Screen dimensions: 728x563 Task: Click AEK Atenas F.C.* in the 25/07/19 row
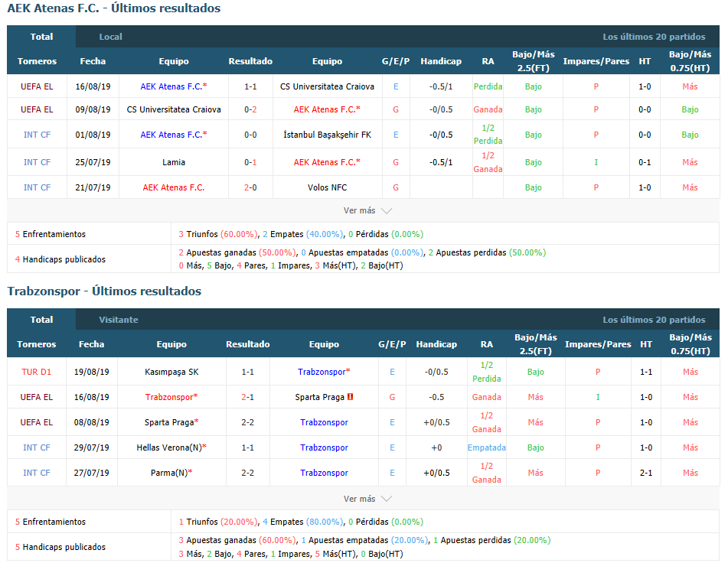point(327,162)
